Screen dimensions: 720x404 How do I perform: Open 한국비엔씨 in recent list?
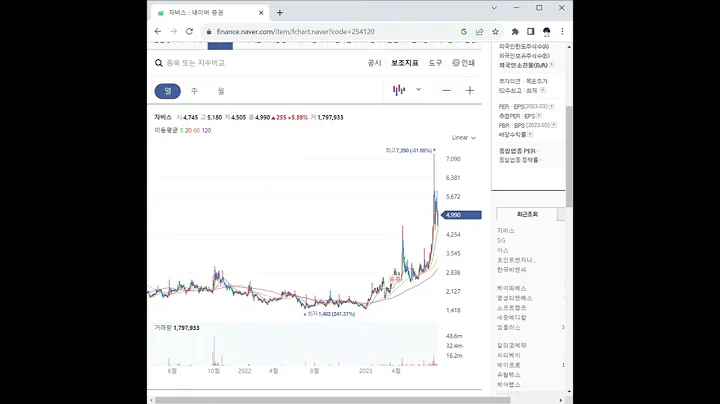coord(512,270)
